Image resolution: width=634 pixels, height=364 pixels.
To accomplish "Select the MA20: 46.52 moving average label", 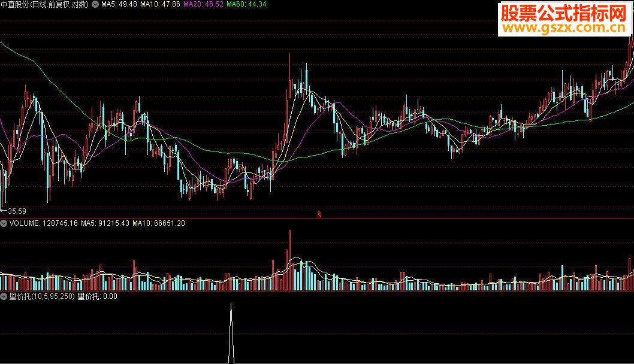I will (203, 4).
